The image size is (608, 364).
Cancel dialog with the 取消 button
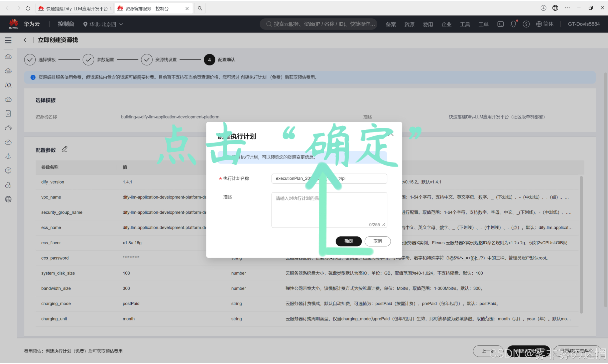[x=377, y=241]
